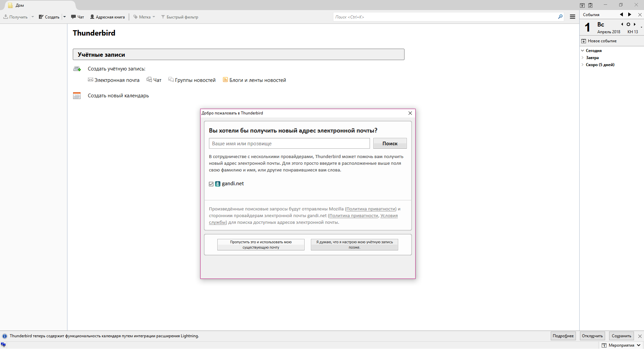Click Блоги и ленты новостей link
Viewport: 644px width, 349px height.
click(255, 80)
